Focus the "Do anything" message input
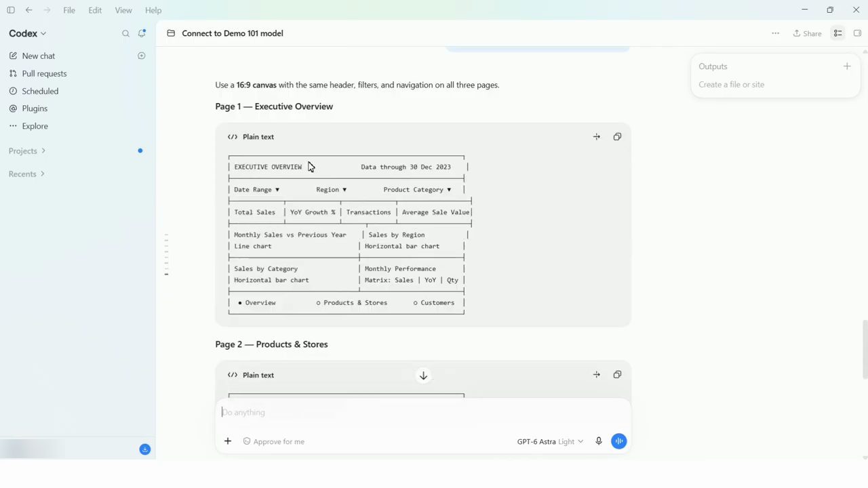 click(423, 412)
